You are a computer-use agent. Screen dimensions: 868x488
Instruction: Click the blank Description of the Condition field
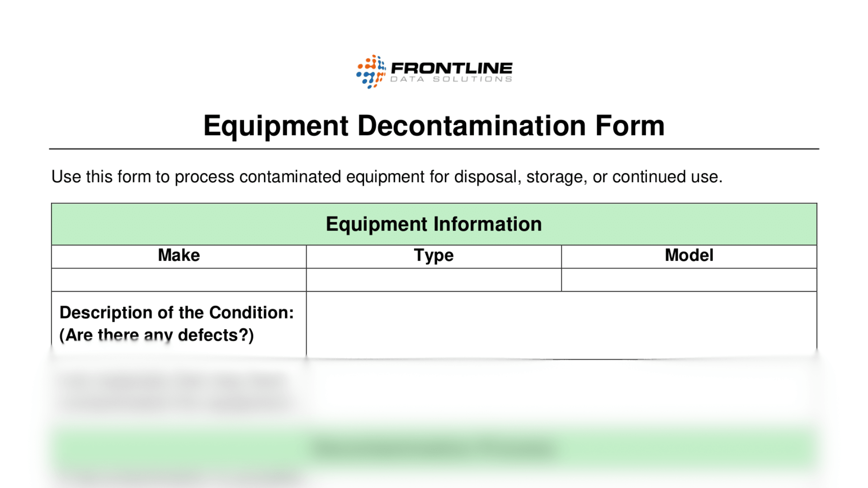coord(561,324)
